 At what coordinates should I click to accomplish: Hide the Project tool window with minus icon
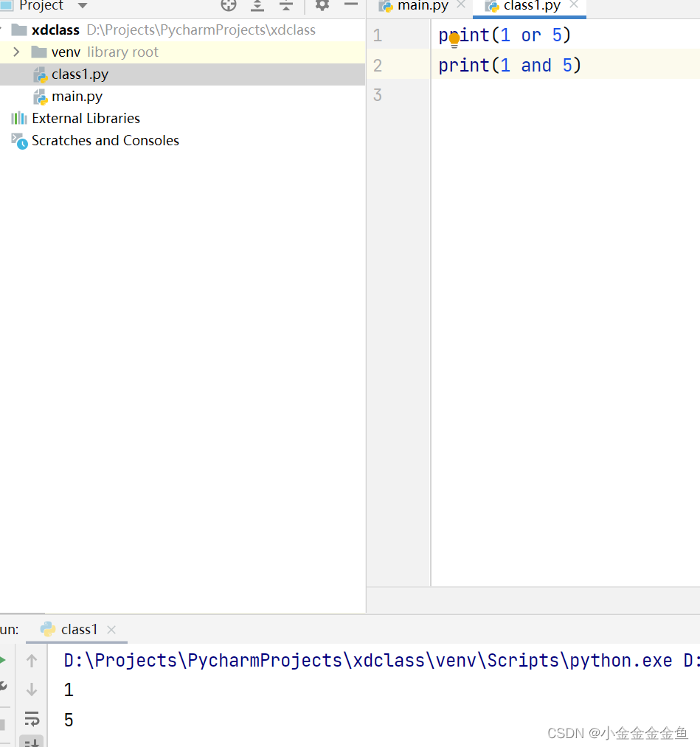click(x=350, y=4)
